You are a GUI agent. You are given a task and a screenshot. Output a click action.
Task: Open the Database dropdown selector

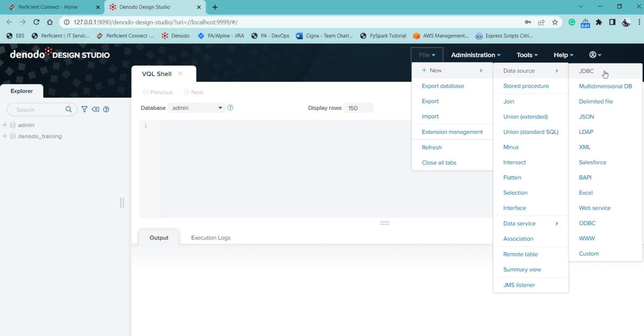click(x=220, y=108)
